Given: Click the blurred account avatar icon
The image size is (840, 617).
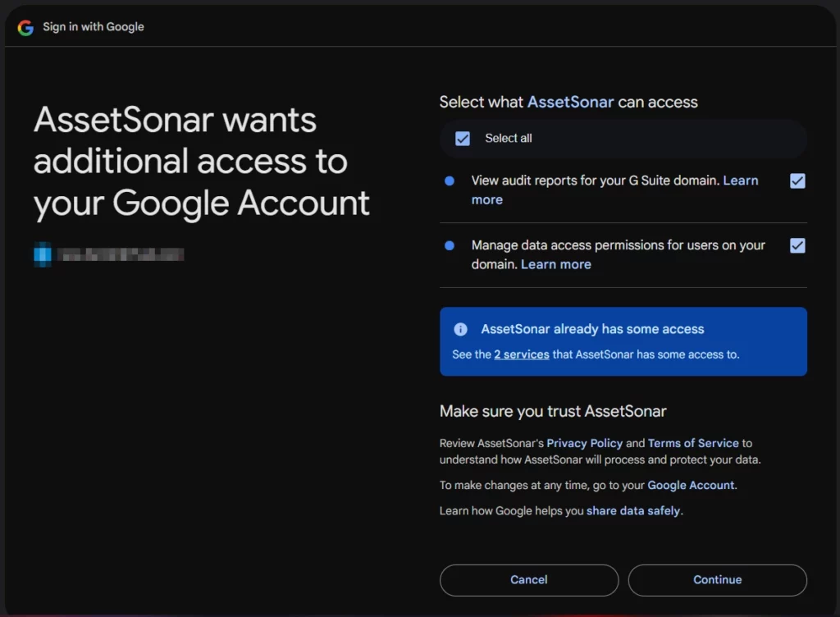Looking at the screenshot, I should point(43,254).
